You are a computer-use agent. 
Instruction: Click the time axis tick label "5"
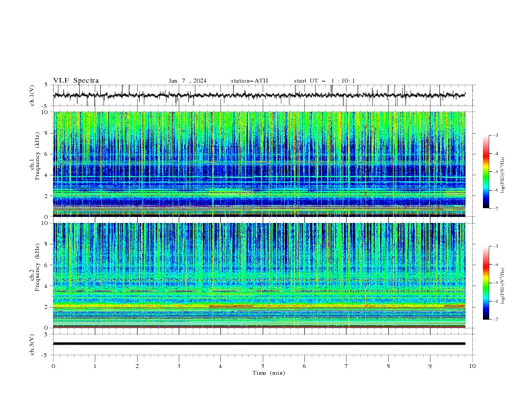pos(263,366)
